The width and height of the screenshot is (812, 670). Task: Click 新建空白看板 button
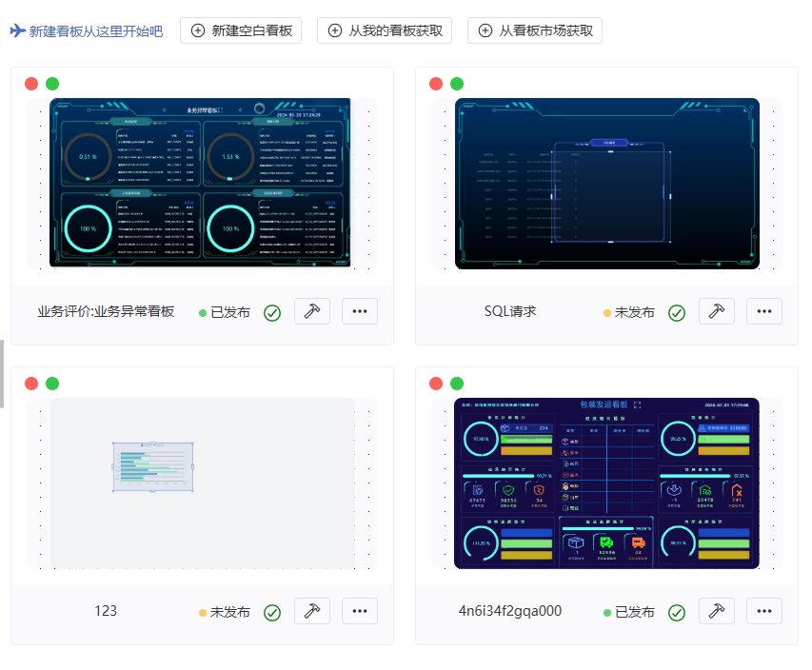coord(241,30)
